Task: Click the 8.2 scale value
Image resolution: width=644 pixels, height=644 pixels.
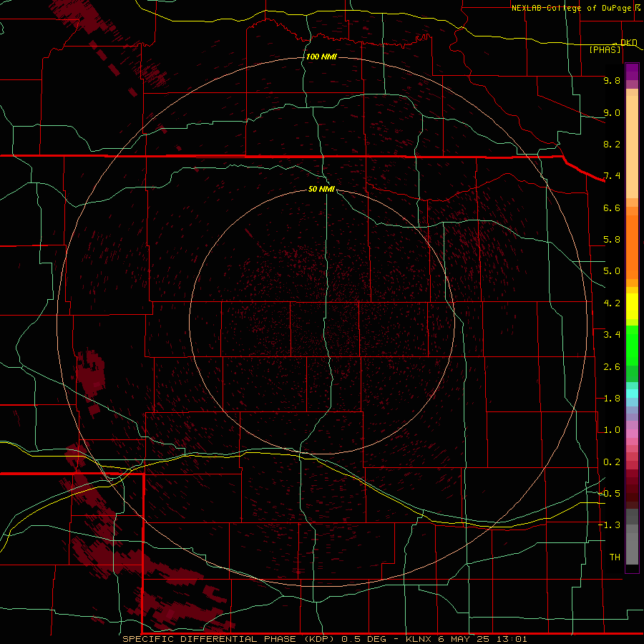Action: click(x=612, y=144)
